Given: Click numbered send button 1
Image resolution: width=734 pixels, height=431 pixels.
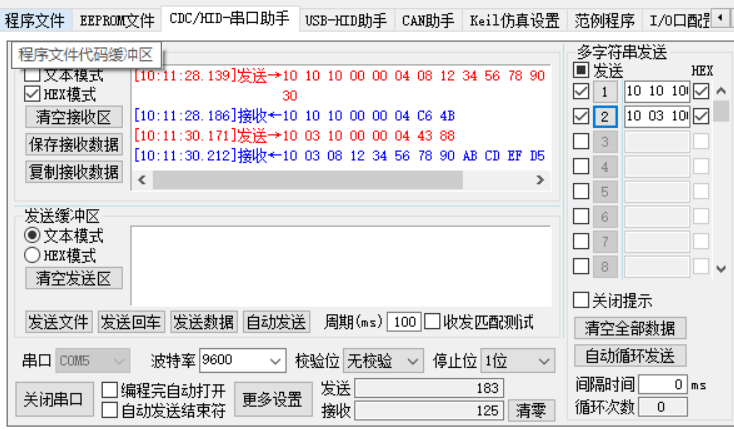Looking at the screenshot, I should pos(604,92).
